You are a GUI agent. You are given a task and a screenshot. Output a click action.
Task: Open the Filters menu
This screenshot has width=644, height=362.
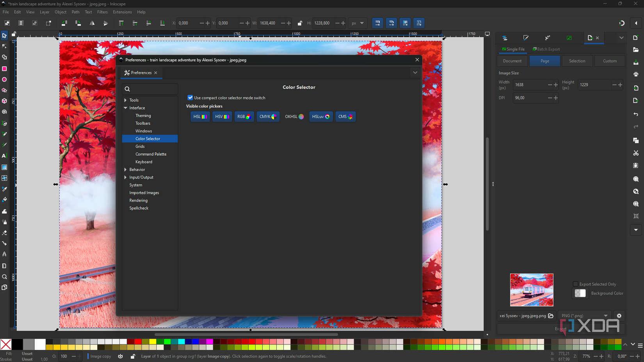pos(102,12)
